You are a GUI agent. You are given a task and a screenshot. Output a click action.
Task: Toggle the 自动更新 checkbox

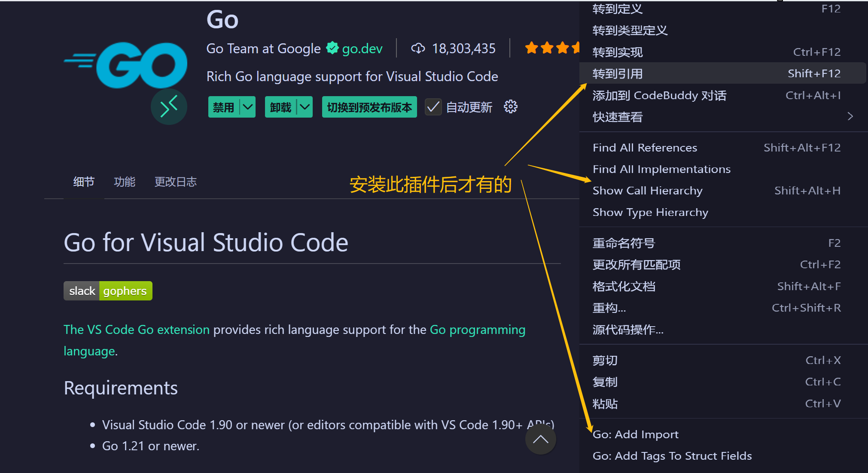tap(433, 107)
